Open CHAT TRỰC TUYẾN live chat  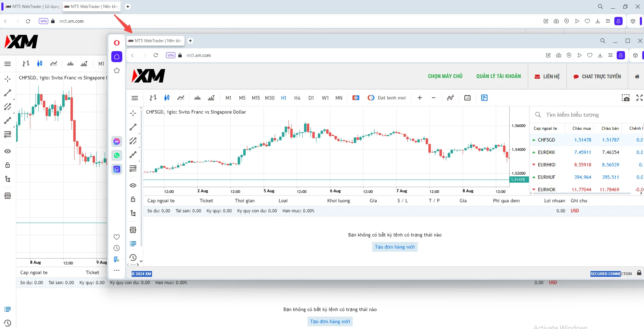(597, 77)
